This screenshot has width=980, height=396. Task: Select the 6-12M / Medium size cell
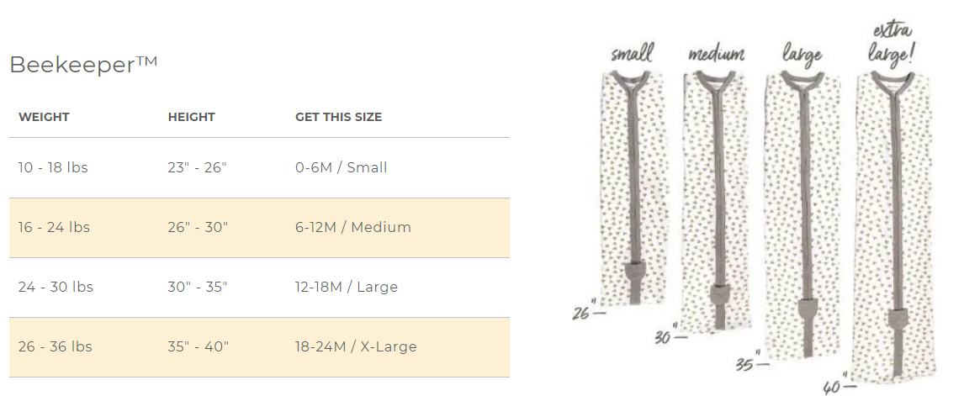click(x=352, y=227)
